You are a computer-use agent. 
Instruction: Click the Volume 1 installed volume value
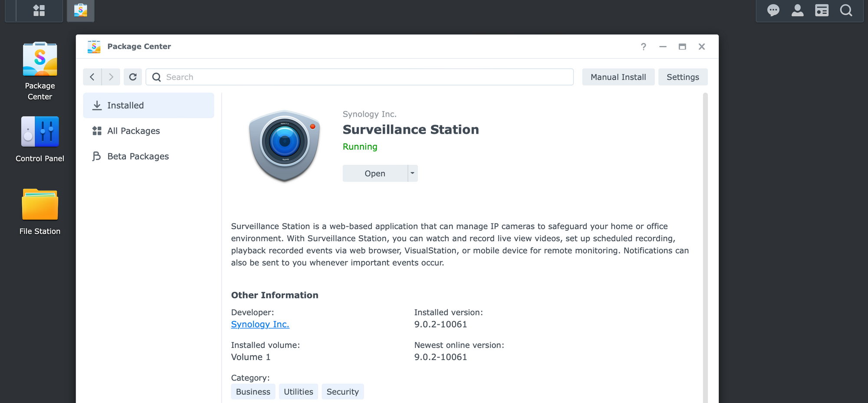click(250, 357)
